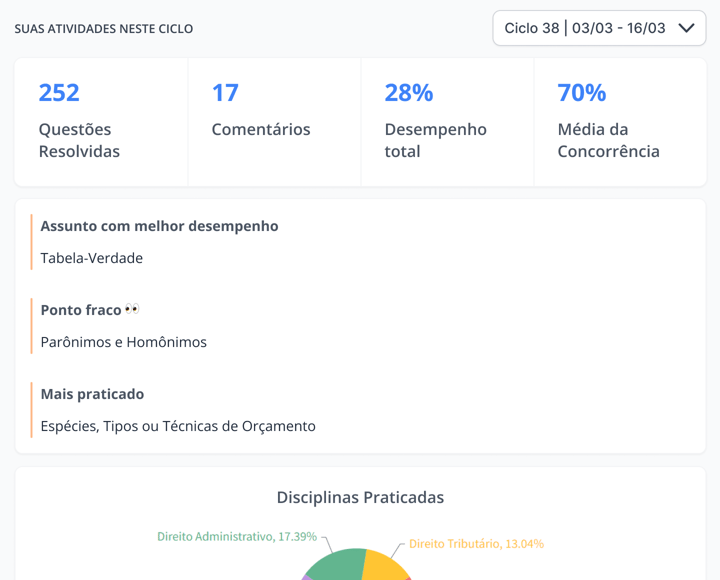720x580 pixels.
Task: Click the 70% competition average value
Action: (582, 93)
